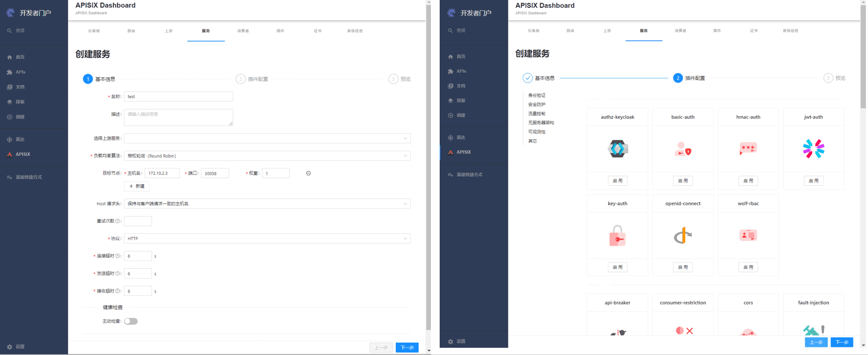
Task: Click the 查找 search icon in left window
Action: point(9,30)
